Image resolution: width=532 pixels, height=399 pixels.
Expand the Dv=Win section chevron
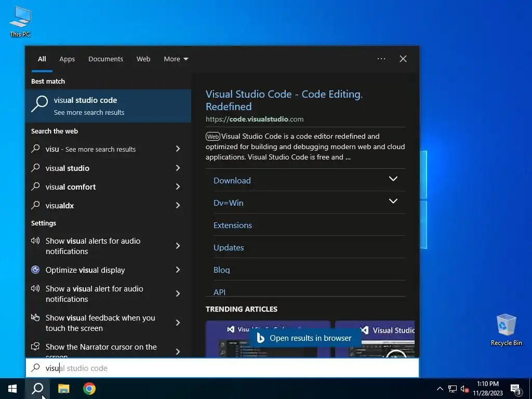393,201
